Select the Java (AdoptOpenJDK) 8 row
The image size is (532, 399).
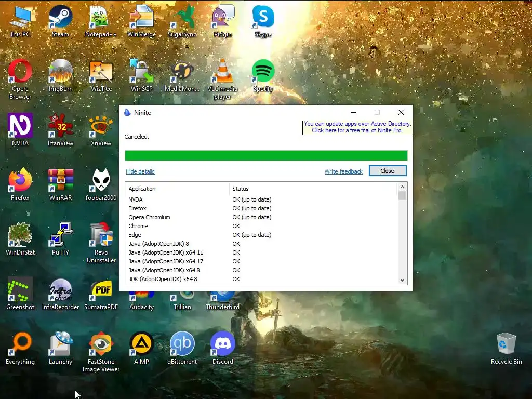[261, 244]
